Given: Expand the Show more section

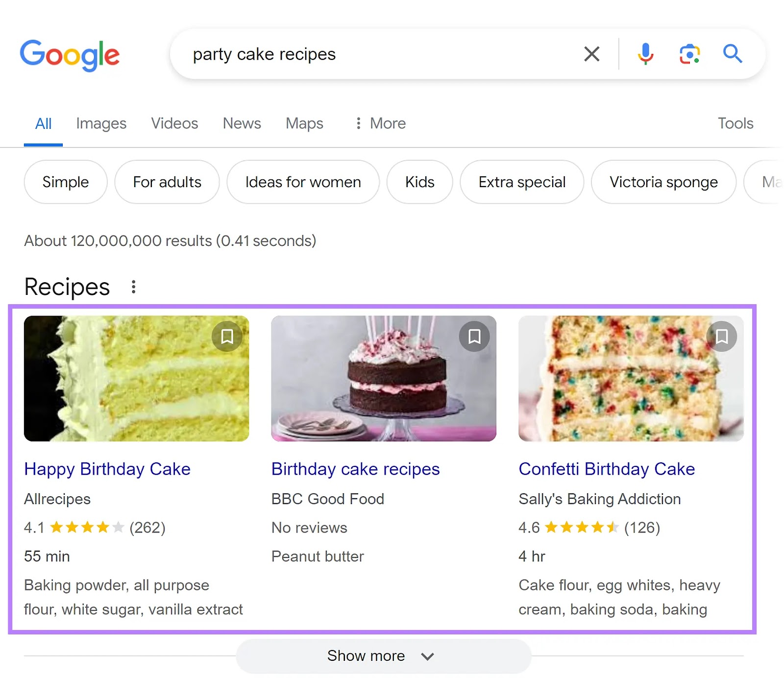Looking at the screenshot, I should tap(383, 656).
